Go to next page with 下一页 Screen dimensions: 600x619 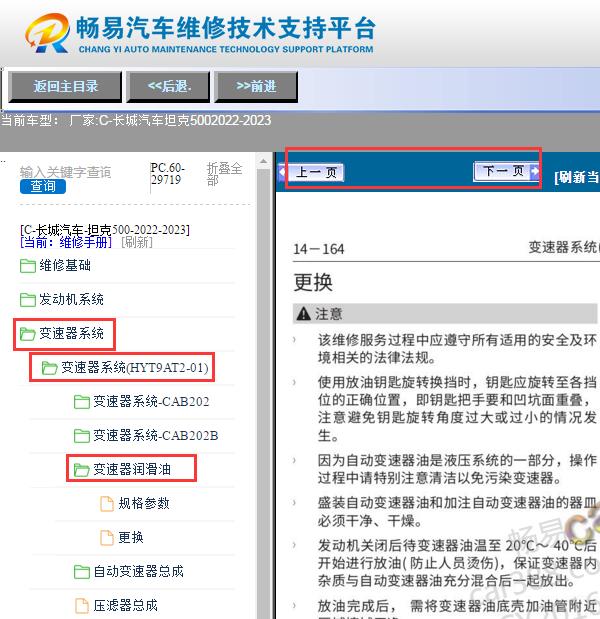tap(506, 171)
